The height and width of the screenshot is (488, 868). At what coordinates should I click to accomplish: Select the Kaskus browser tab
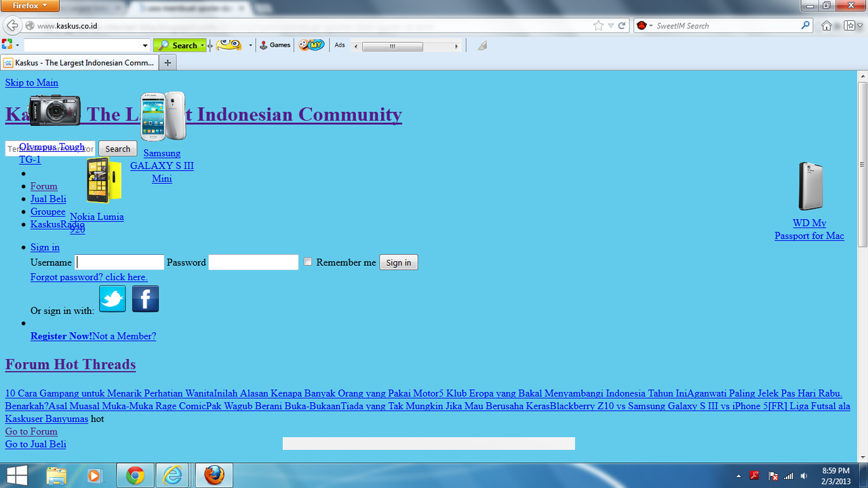click(x=79, y=62)
